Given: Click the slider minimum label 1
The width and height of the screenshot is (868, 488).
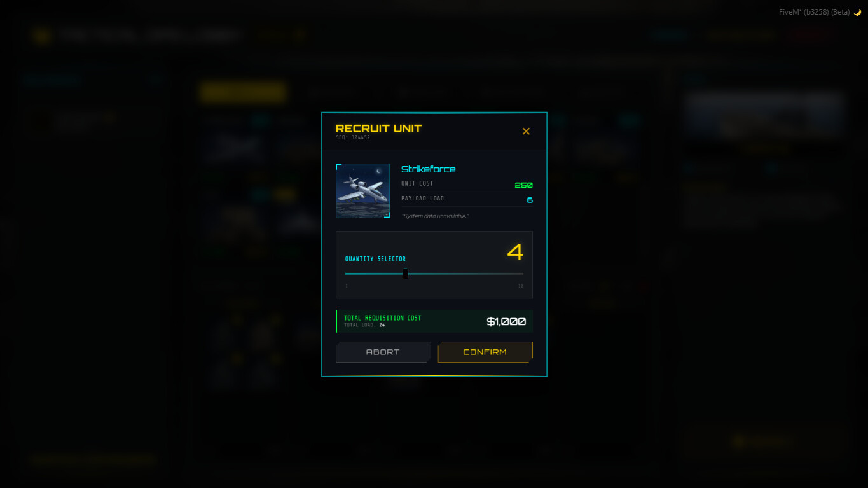Looking at the screenshot, I should point(347,286).
